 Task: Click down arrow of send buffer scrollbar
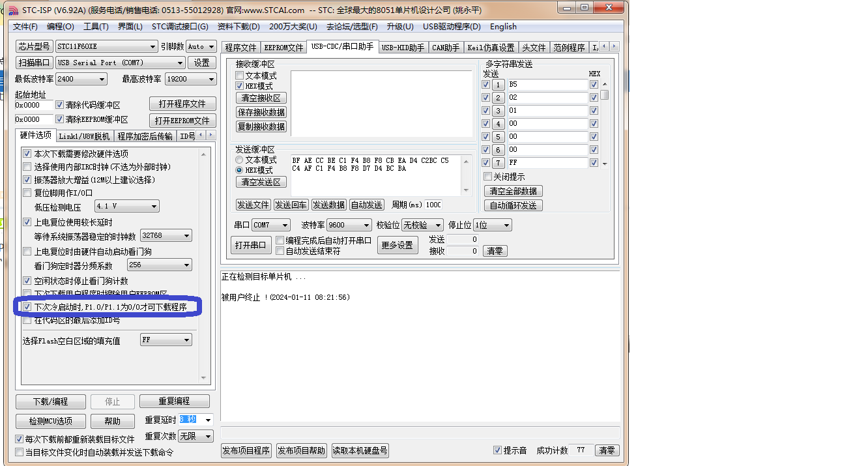point(466,190)
